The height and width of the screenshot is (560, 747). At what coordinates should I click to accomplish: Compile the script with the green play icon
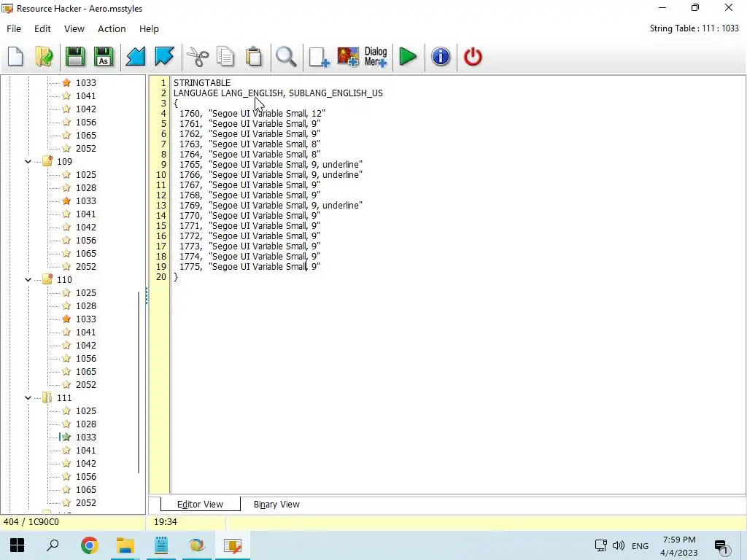408,57
